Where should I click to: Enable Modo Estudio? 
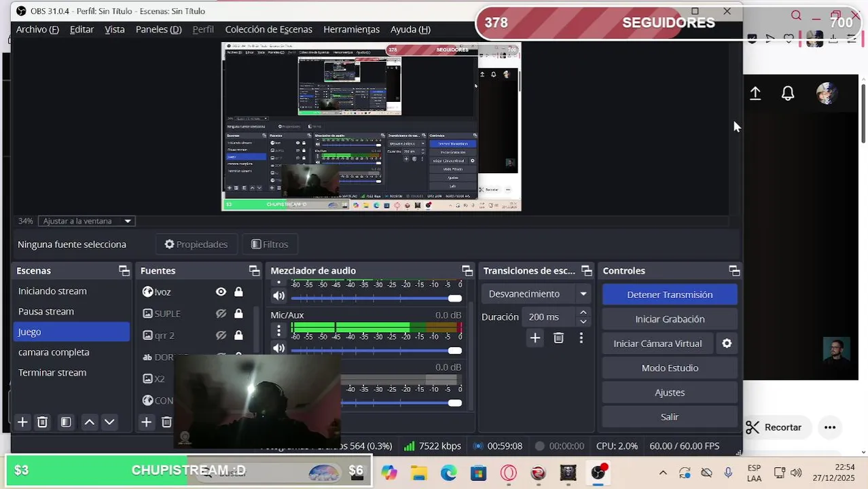(x=670, y=368)
